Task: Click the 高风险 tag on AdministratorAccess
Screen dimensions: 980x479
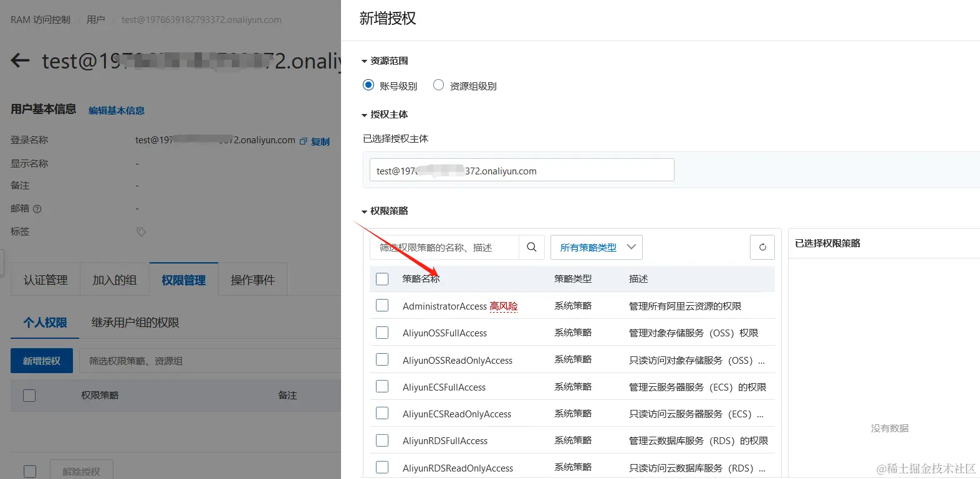Action: point(504,306)
